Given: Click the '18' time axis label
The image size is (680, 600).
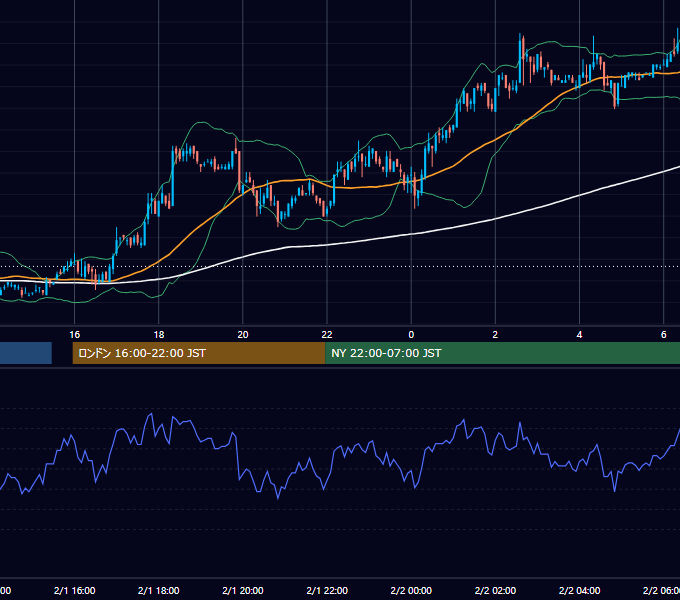Looking at the screenshot, I should 159,334.
